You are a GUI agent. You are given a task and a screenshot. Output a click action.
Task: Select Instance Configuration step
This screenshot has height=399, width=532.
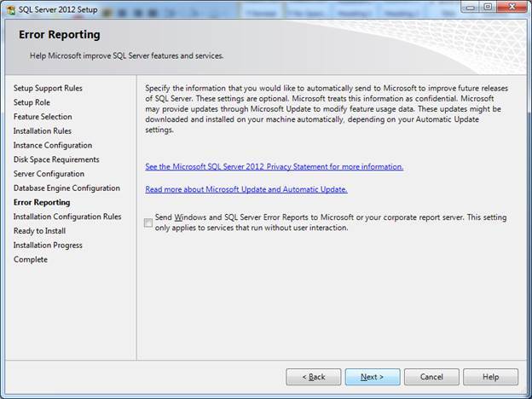click(x=53, y=145)
